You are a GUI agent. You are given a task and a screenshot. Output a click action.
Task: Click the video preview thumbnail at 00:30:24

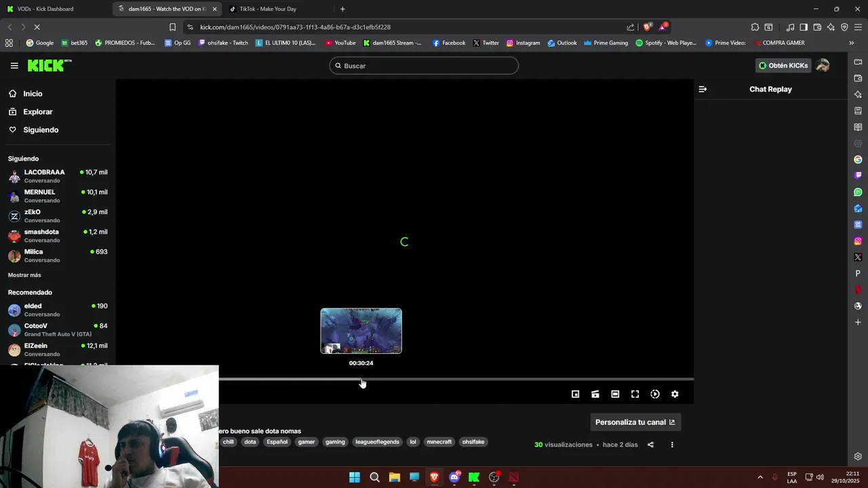point(361,331)
